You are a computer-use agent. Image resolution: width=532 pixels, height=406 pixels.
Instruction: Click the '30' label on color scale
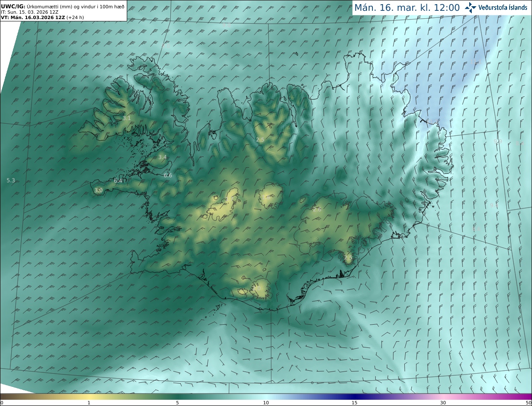(443, 403)
